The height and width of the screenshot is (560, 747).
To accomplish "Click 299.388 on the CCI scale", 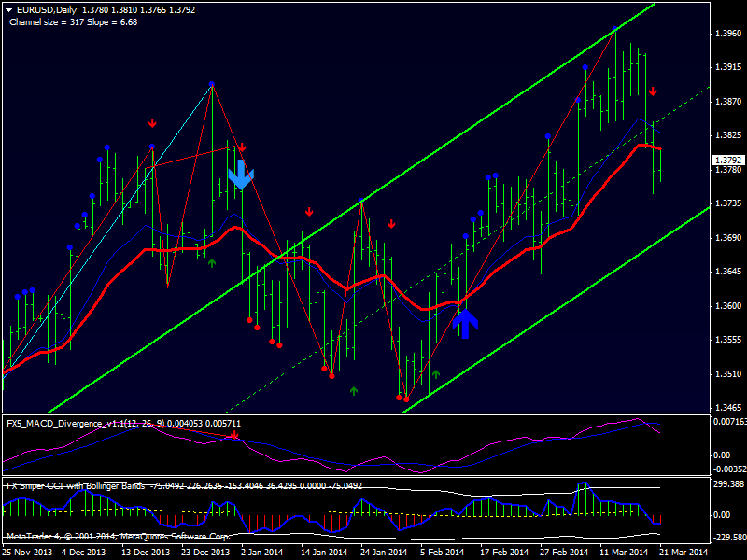I will pos(728,484).
